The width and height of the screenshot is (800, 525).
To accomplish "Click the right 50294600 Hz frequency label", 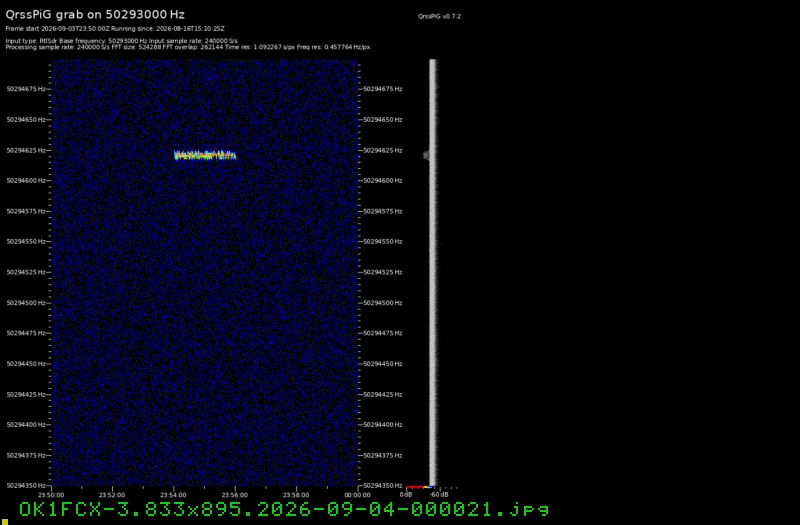I will [383, 181].
